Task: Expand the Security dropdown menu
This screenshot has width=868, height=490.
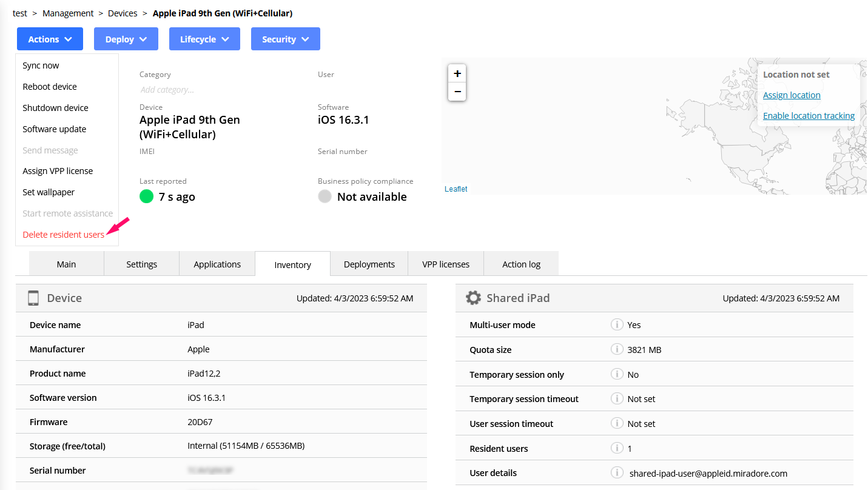Action: point(286,39)
